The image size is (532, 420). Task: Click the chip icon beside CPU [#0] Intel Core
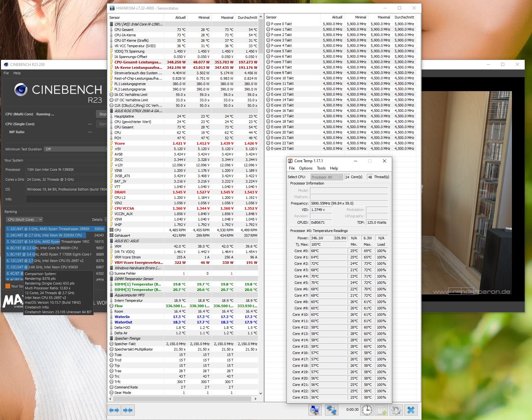pos(111,24)
